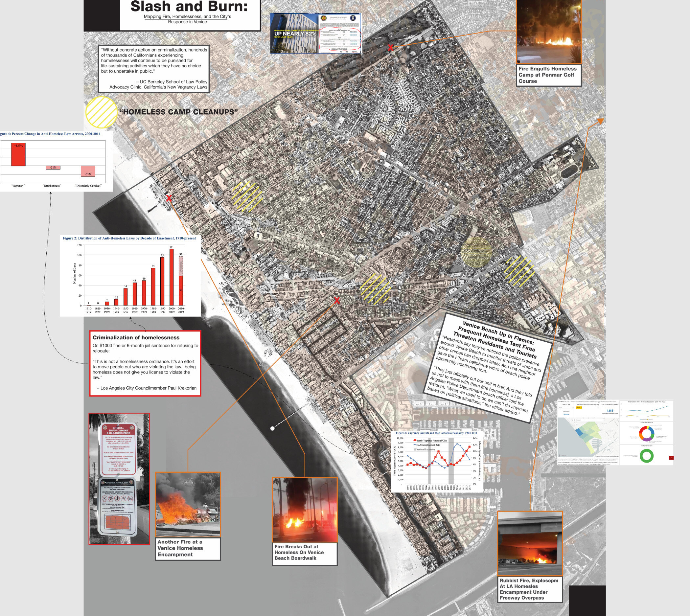This screenshot has height=616, width=690.
Task: Click the eastern yellow hatched cleanup zone on the map
Action: 519,271
